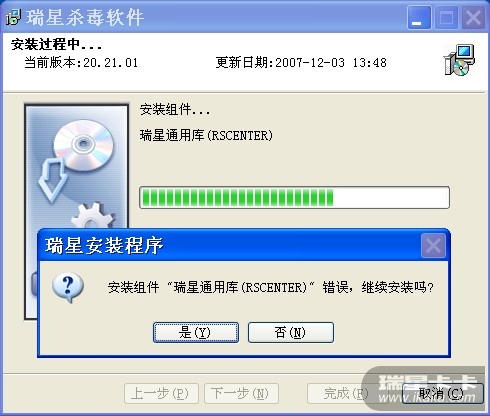Click the downward arrow graphic below the disc

(x=53, y=180)
